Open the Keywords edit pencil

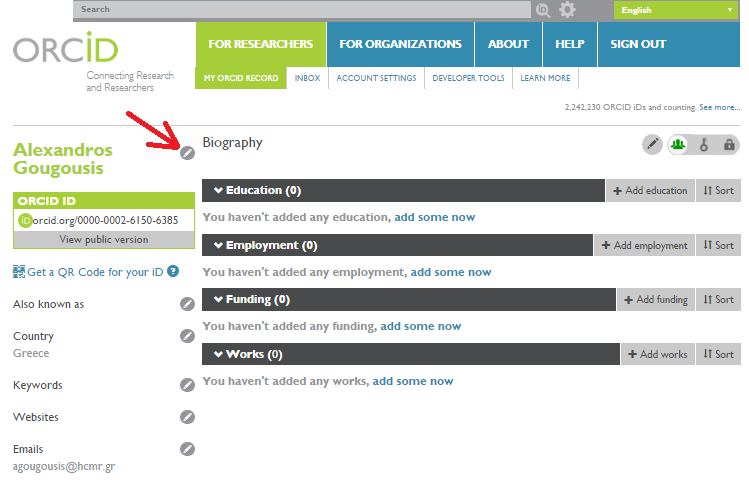[x=187, y=385]
